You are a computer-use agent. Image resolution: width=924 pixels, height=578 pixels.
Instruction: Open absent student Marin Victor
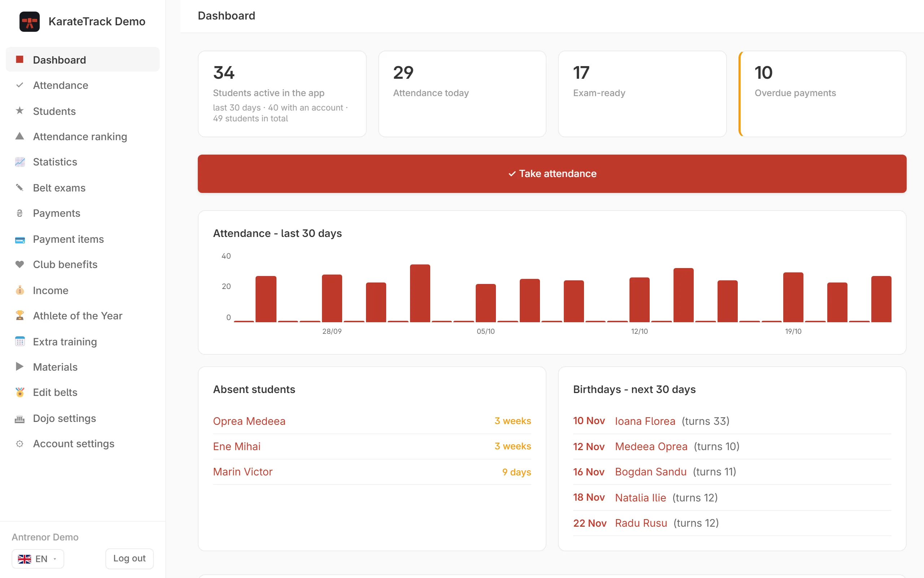[243, 472]
